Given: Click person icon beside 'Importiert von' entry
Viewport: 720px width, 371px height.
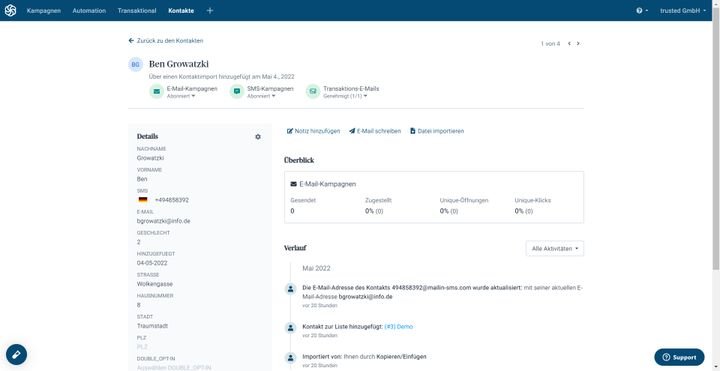Looking at the screenshot, I should (x=290, y=357).
